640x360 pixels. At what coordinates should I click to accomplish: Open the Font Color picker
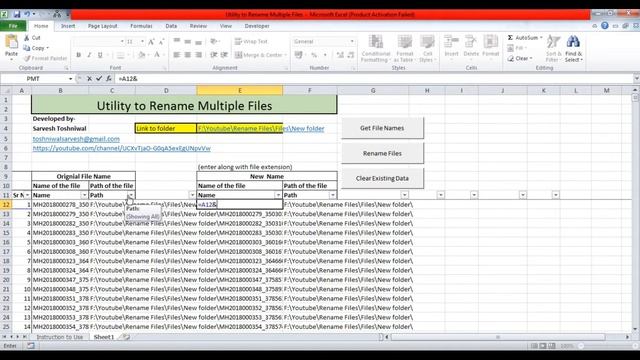pyautogui.click(x=157, y=55)
